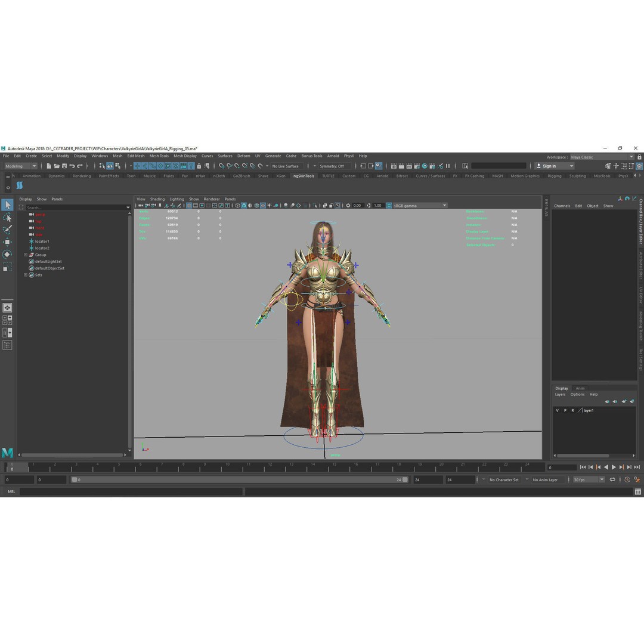Click the New Scene icon
This screenshot has height=644, width=644.
[x=49, y=166]
